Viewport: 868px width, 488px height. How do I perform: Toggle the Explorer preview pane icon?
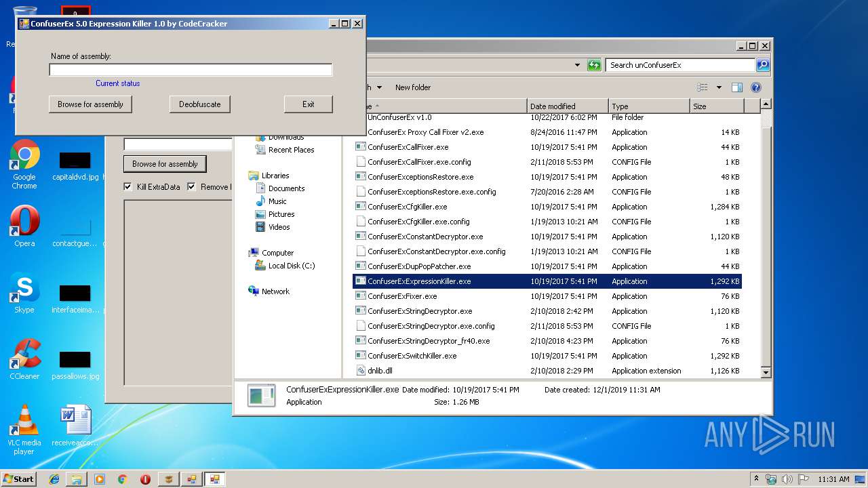pyautogui.click(x=737, y=87)
